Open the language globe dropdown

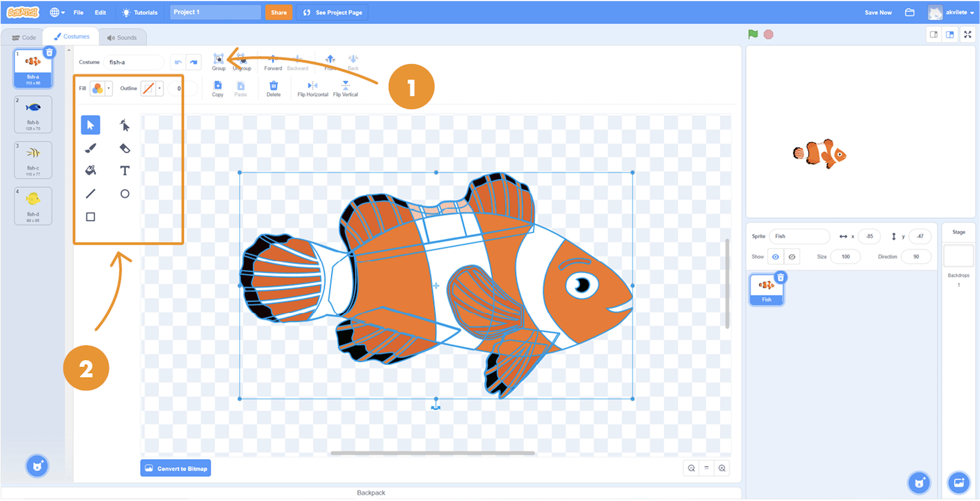(57, 13)
